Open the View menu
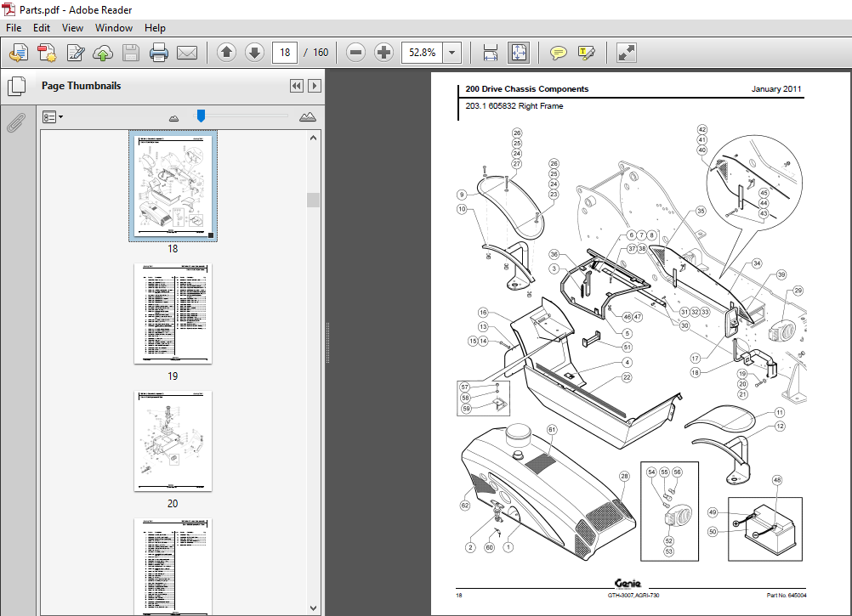 point(72,28)
